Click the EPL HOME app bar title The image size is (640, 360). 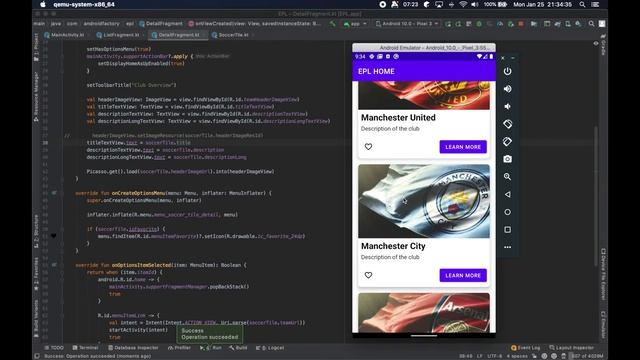tap(376, 71)
